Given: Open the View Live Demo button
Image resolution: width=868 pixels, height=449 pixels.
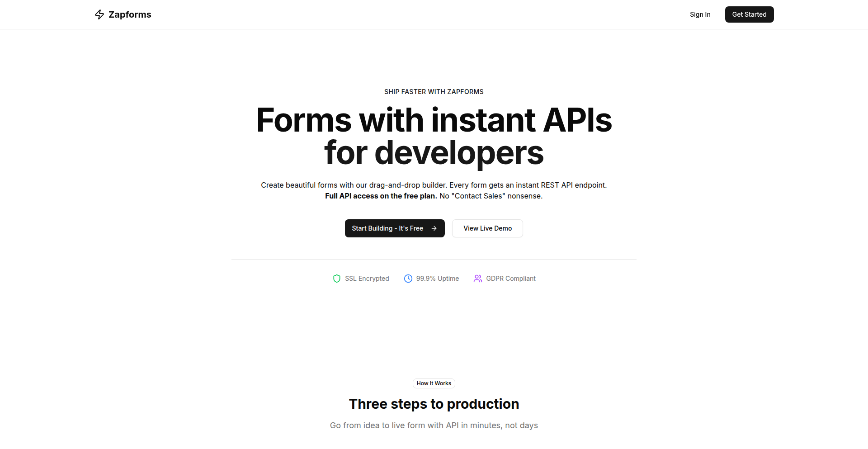Looking at the screenshot, I should click(x=487, y=228).
